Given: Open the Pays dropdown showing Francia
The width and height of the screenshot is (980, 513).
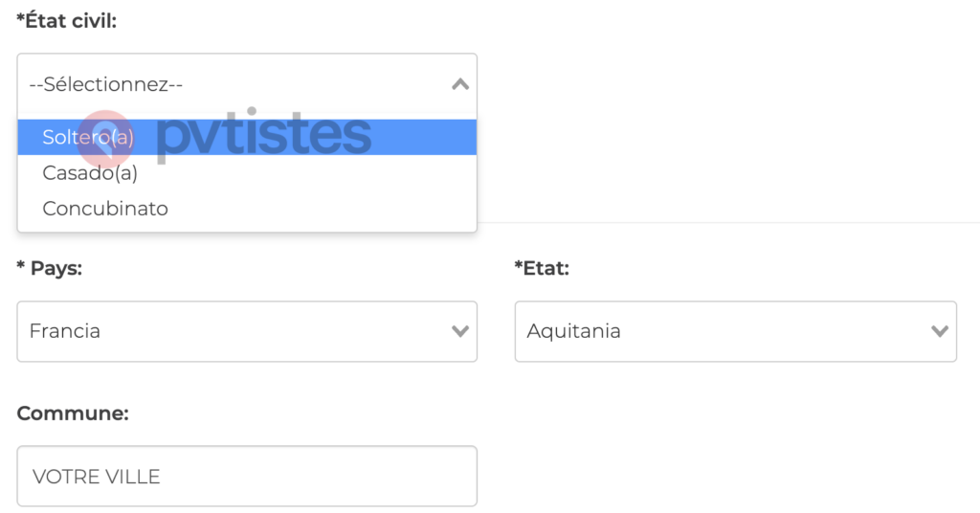Looking at the screenshot, I should (230, 331).
